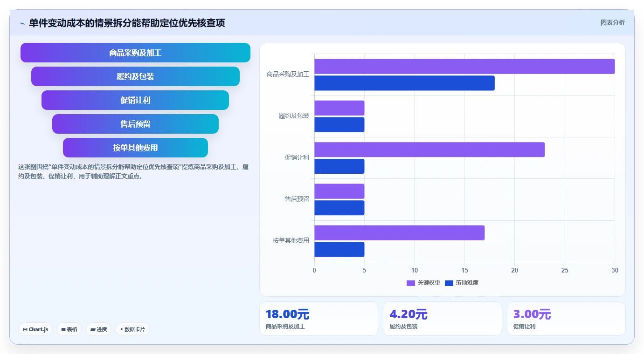This screenshot has height=354, width=644.
Task: Click the blue 落地难度 legend swatch
Action: [x=449, y=283]
